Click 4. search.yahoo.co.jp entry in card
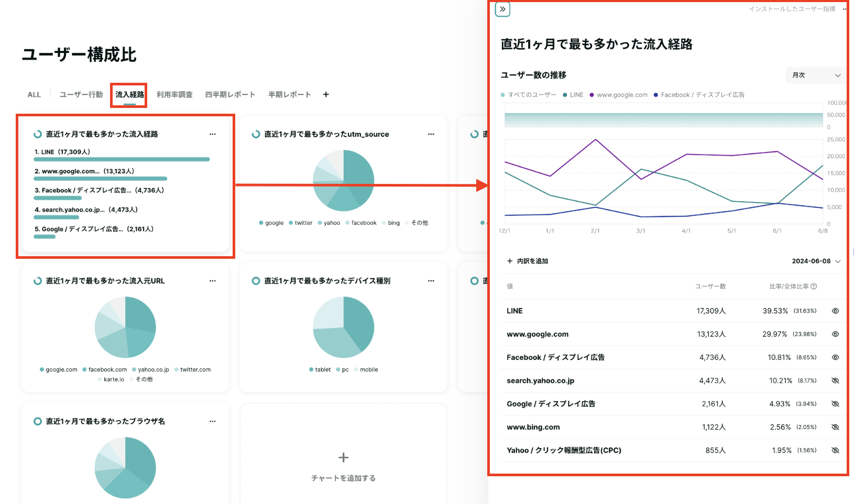The width and height of the screenshot is (854, 504). tap(86, 210)
